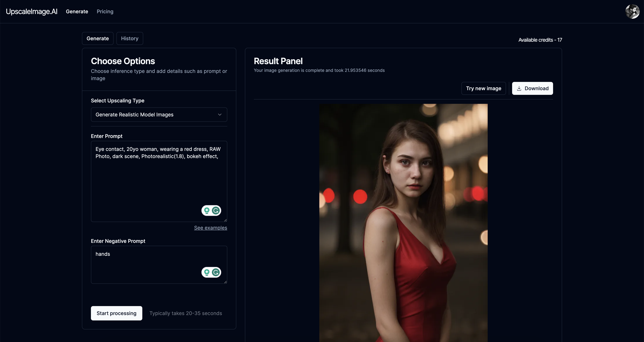Viewport: 644px width, 342px height.
Task: Click the lightbulb icon in prompt box
Action: click(207, 211)
